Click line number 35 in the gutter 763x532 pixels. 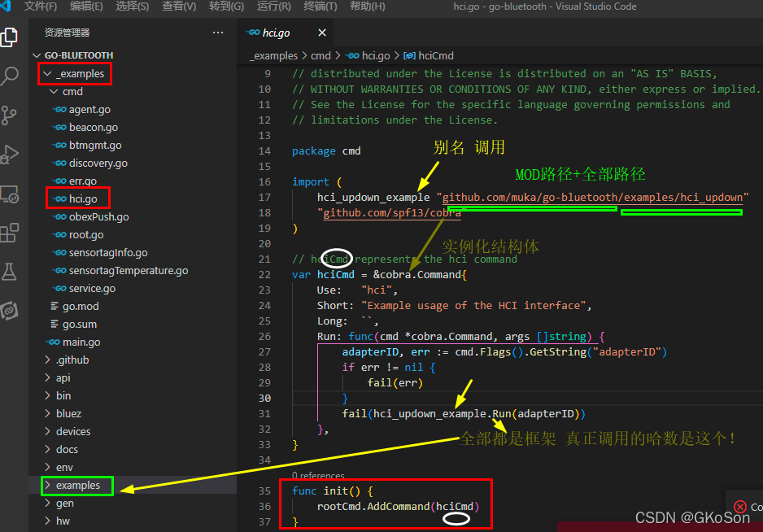pyautogui.click(x=264, y=491)
